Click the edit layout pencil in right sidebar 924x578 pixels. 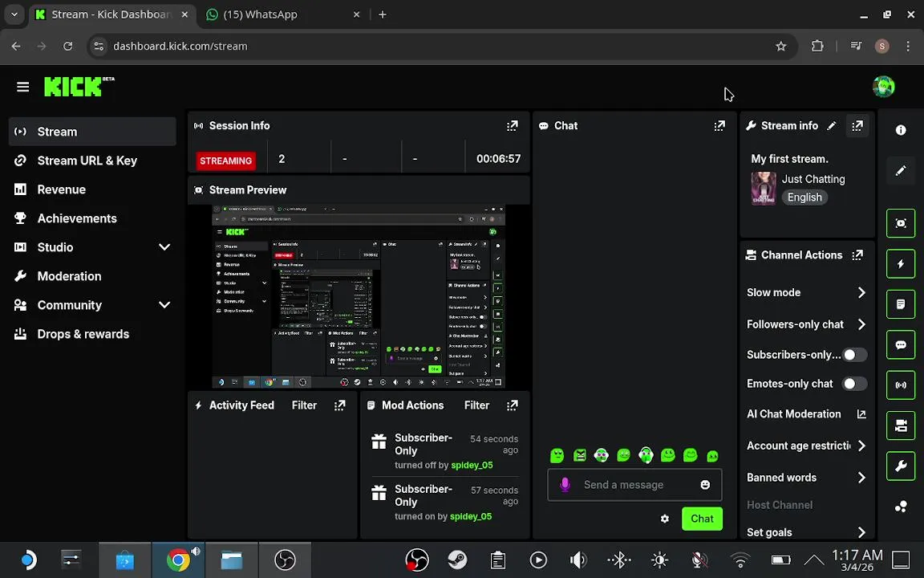point(901,170)
